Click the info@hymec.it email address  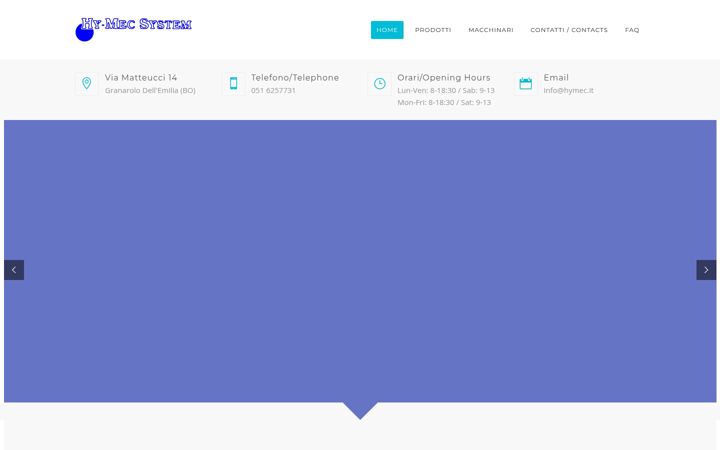coord(568,90)
